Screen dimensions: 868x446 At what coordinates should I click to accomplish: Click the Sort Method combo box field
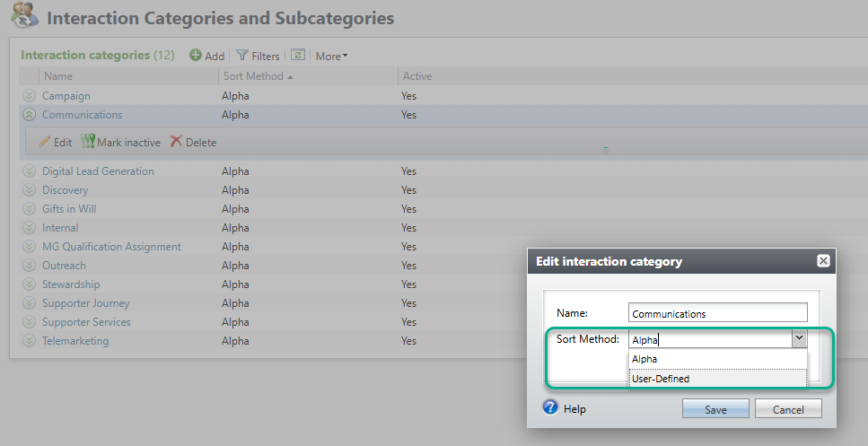[x=710, y=339]
